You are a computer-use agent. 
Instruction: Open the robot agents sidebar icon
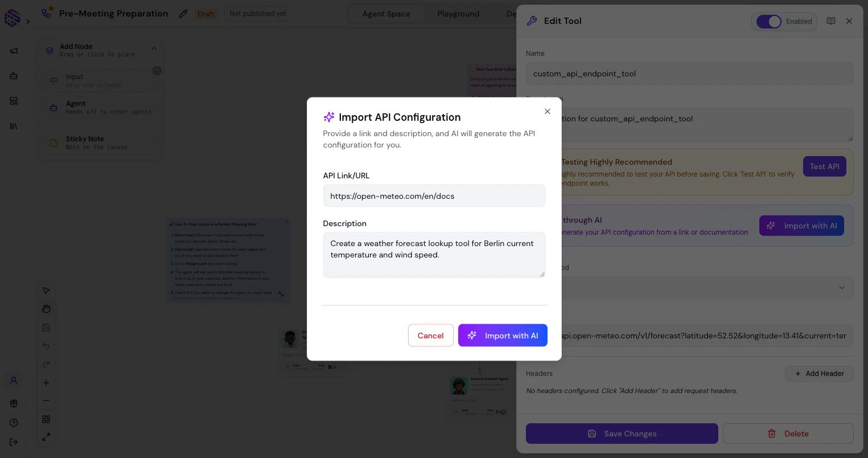[14, 76]
